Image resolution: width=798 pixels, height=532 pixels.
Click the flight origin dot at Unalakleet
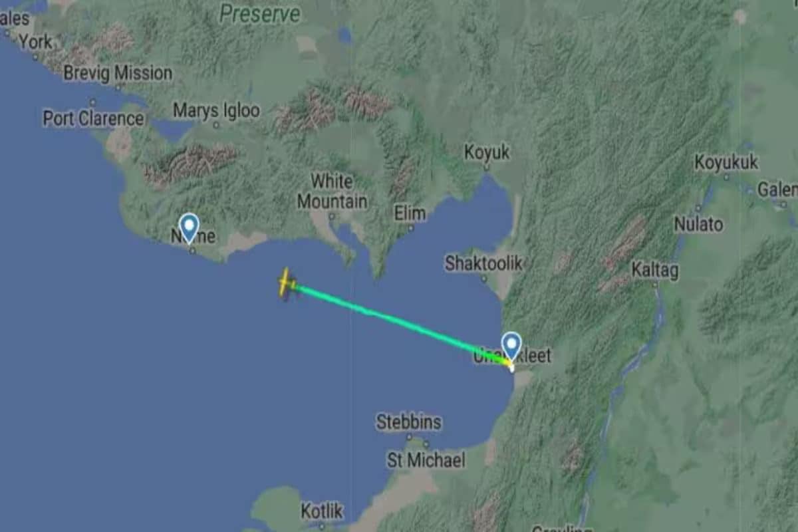(x=511, y=367)
